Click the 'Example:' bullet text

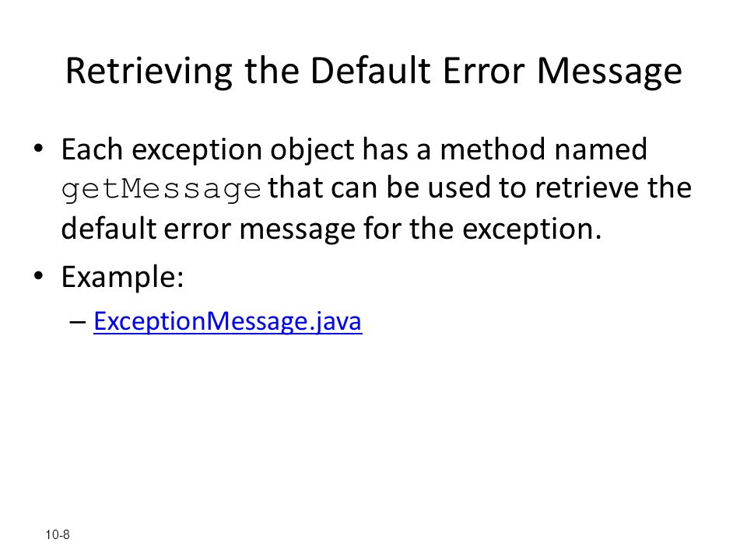pos(122,277)
